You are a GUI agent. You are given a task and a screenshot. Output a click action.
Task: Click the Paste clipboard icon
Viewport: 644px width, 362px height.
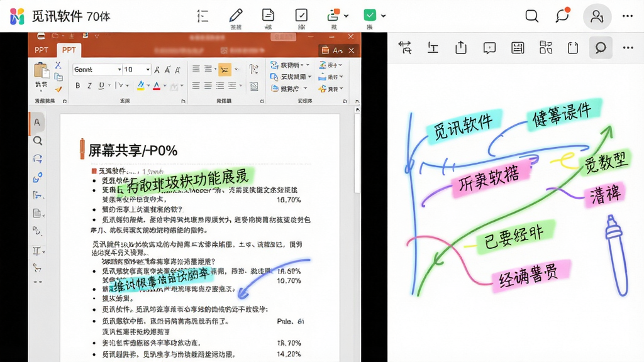(x=41, y=70)
